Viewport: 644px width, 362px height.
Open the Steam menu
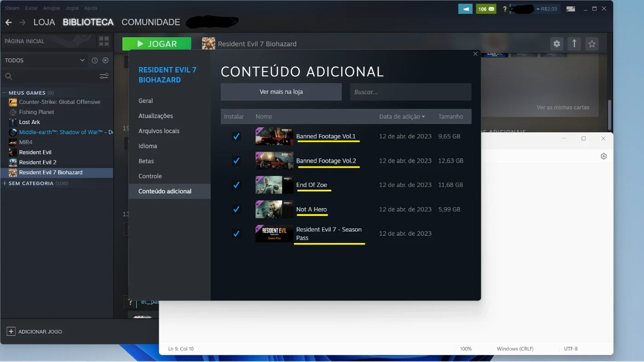(12, 8)
